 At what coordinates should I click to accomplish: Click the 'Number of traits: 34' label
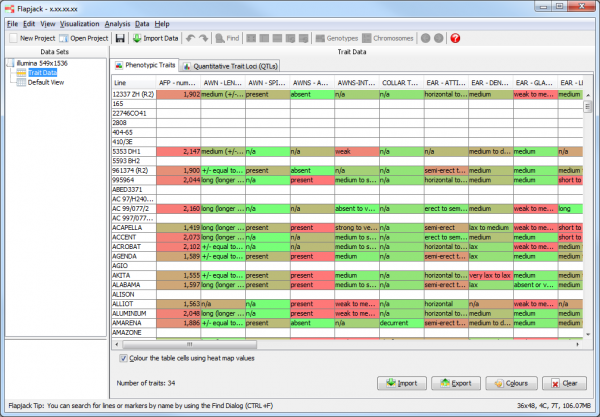[146, 383]
